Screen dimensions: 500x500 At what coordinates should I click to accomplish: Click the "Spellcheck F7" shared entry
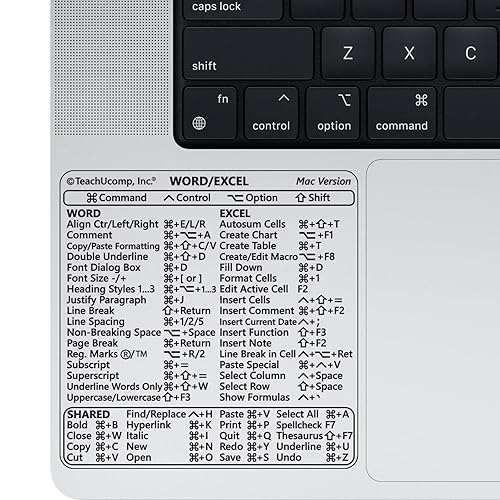(306, 425)
